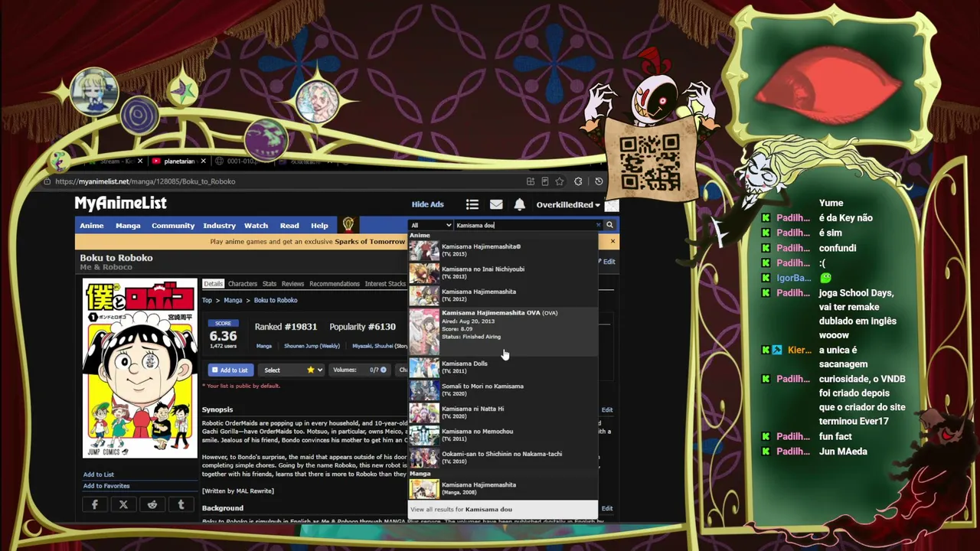The image size is (980, 551).
Task: Open the Industry menu
Action: [x=220, y=225]
